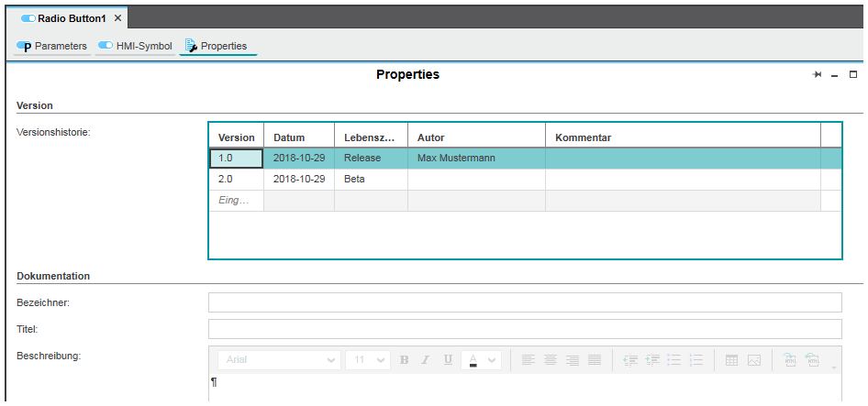Switch to the Parameters tab
The image size is (868, 406).
52,46
